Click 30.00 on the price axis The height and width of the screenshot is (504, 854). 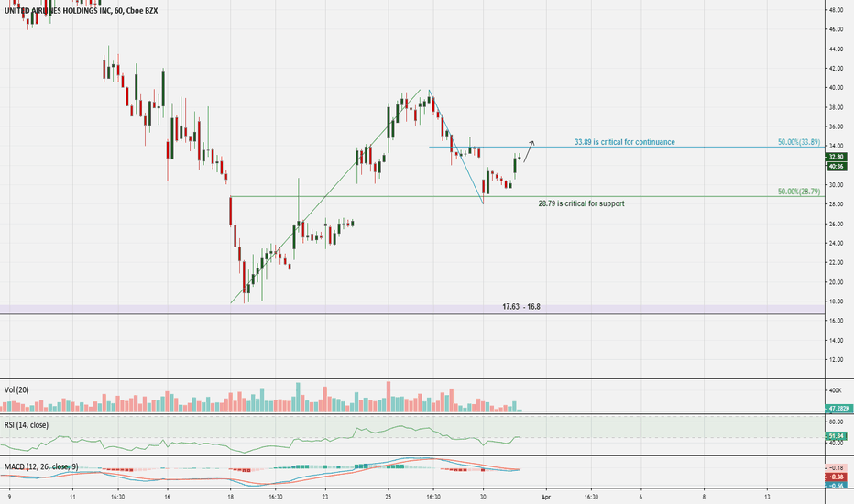point(836,185)
